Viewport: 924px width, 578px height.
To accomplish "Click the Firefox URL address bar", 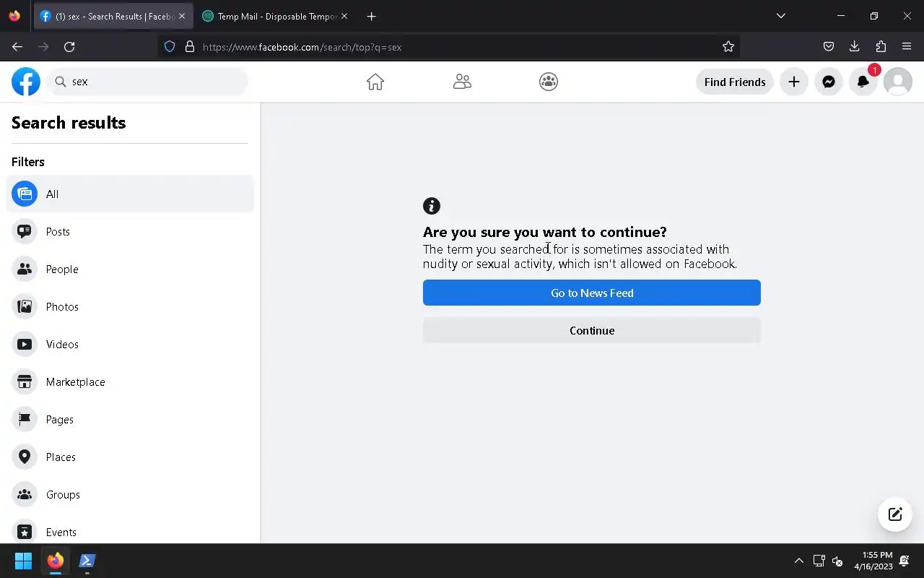I will [448, 46].
